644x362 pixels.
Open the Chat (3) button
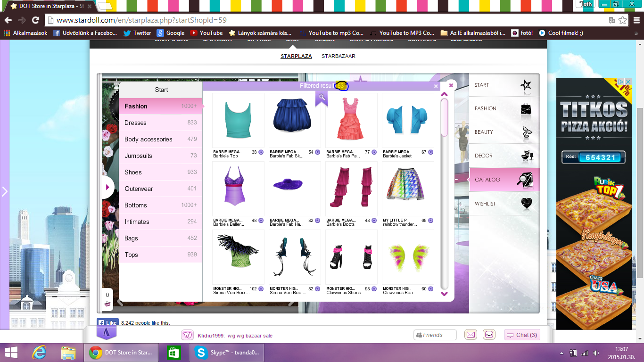pyautogui.click(x=522, y=335)
